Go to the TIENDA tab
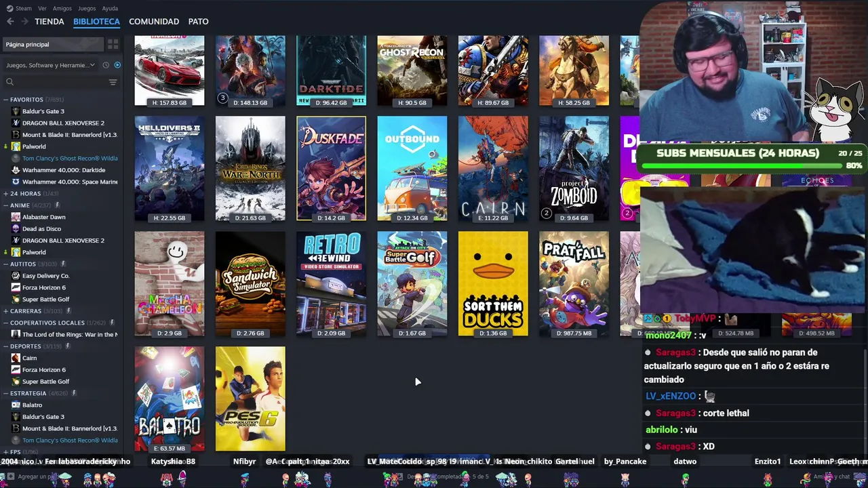The height and width of the screenshot is (488, 868). pos(50,22)
